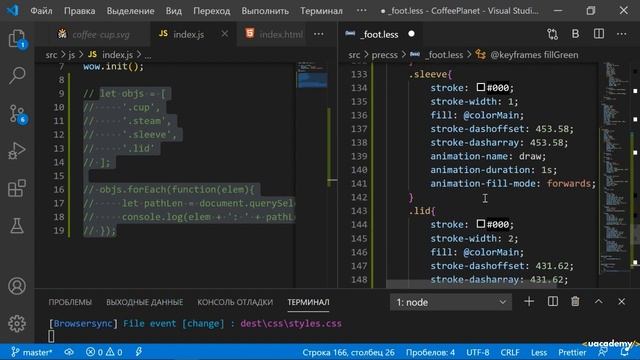Open Выделение menu

tap(131, 11)
